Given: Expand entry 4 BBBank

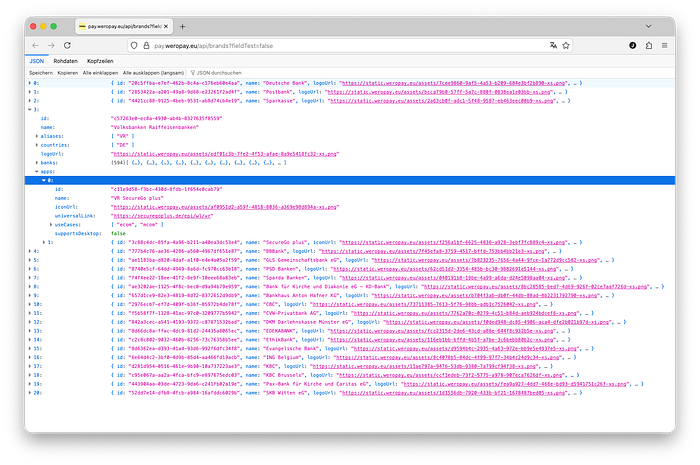Looking at the screenshot, I should (30, 251).
